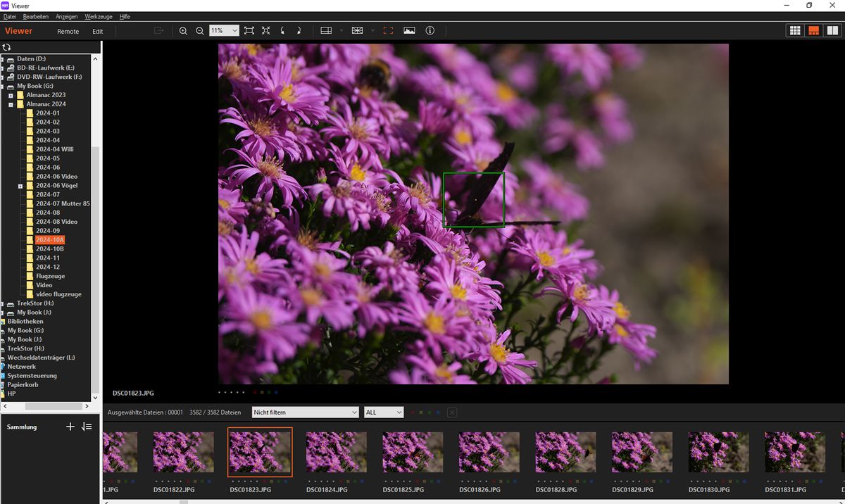This screenshot has width=845, height=504.
Task: Switch to the Remote mode
Action: tap(68, 32)
